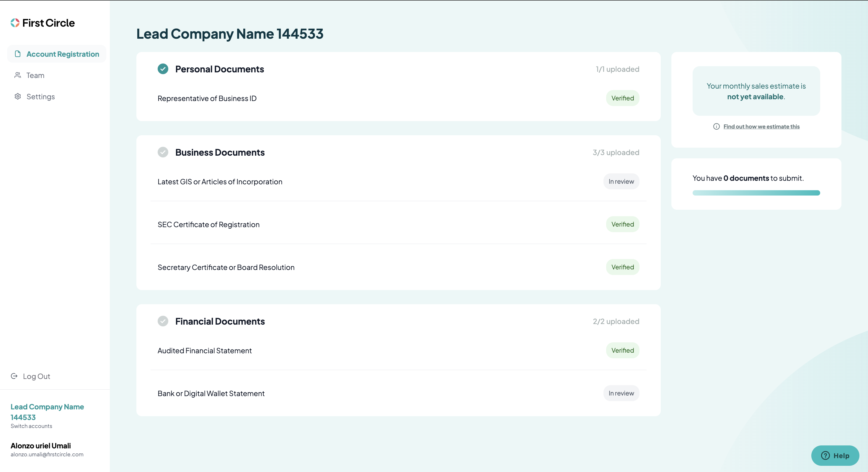Click the documents submission progress bar
The image size is (868, 472).
(x=756, y=193)
